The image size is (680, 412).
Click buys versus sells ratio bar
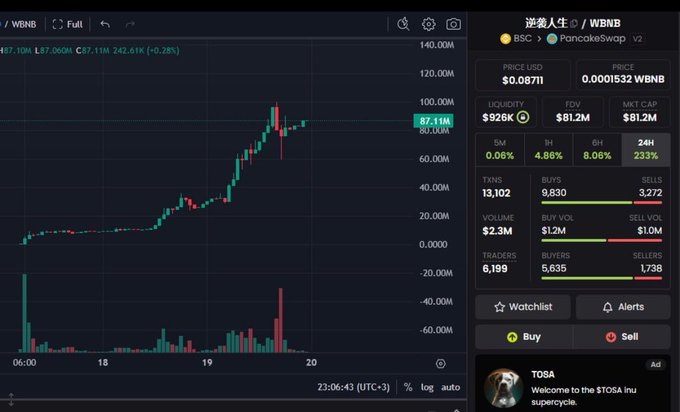click(602, 203)
